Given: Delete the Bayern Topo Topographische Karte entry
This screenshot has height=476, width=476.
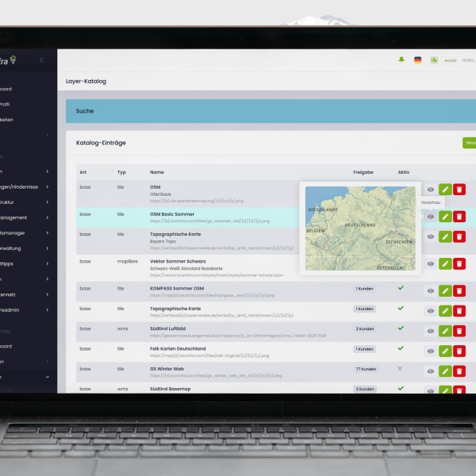Looking at the screenshot, I should 459,236.
